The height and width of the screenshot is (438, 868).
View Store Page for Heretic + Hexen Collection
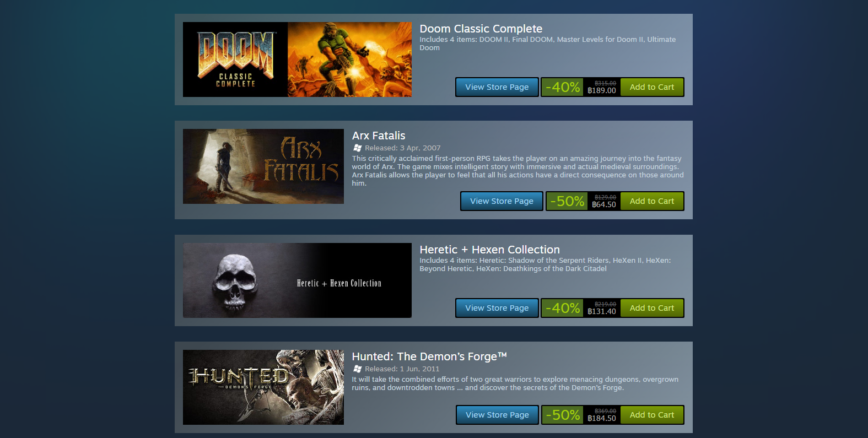(x=497, y=308)
